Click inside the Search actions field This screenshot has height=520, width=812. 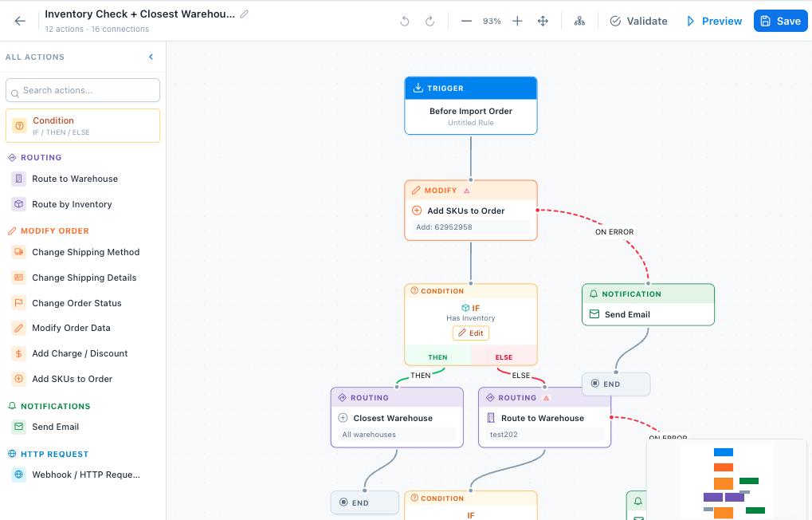(x=82, y=89)
